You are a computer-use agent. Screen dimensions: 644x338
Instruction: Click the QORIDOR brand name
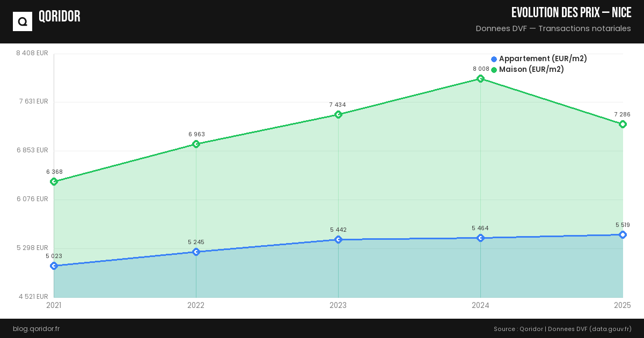tap(60, 17)
